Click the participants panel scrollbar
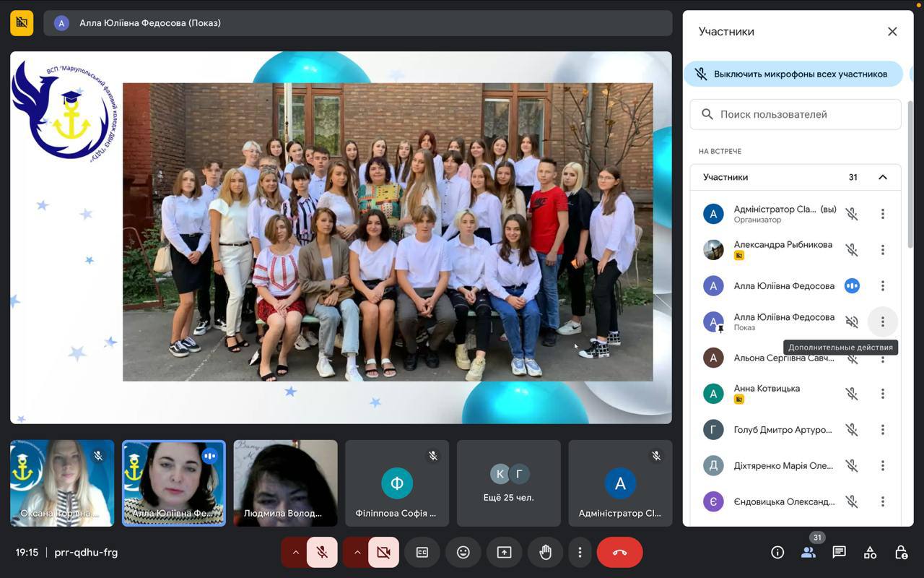The image size is (924, 578). [910, 173]
